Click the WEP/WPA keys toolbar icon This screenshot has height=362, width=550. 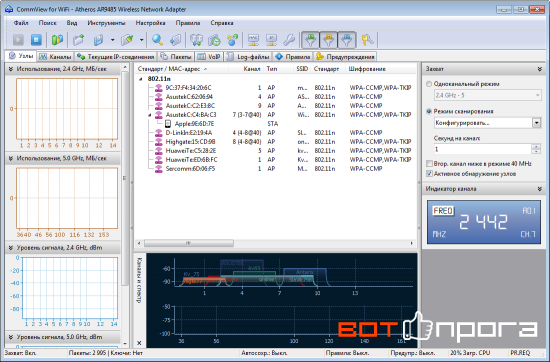click(x=367, y=40)
